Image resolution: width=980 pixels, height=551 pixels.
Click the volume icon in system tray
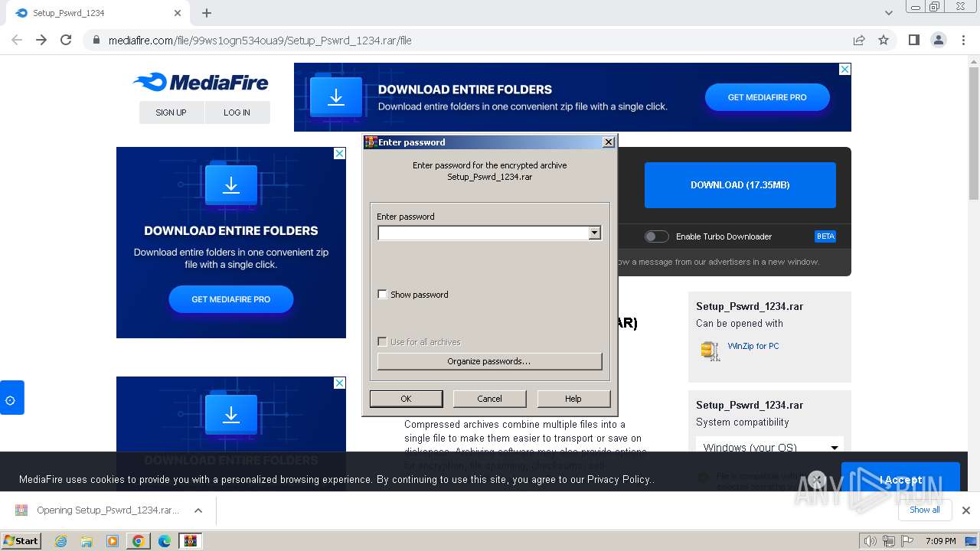pyautogui.click(x=870, y=541)
